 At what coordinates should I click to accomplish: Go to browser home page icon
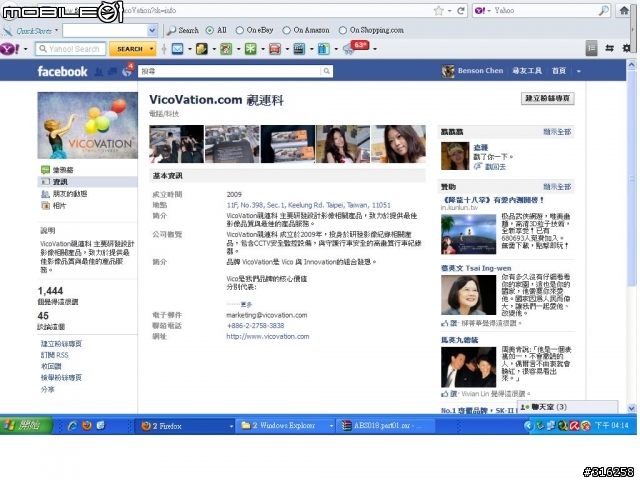[624, 10]
